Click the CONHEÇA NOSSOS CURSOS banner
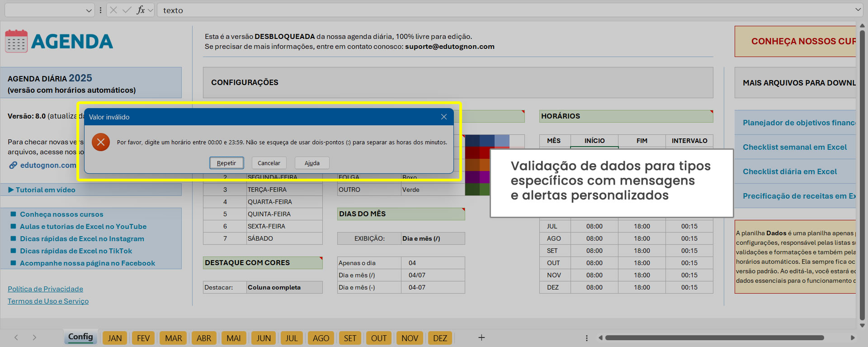This screenshot has height=347, width=868. pyautogui.click(x=795, y=41)
